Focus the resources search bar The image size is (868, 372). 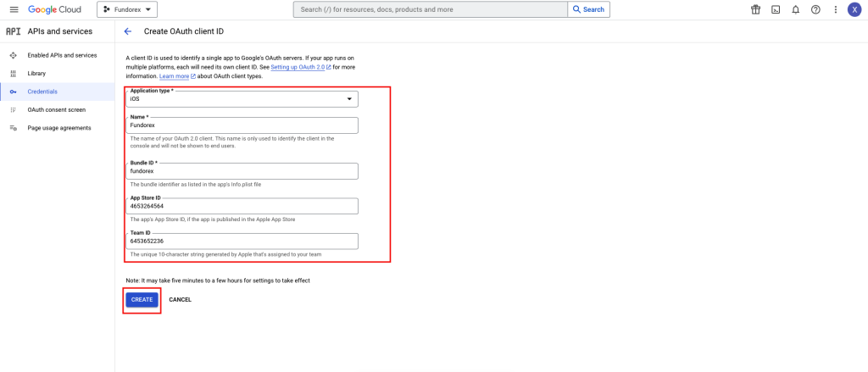(x=430, y=9)
